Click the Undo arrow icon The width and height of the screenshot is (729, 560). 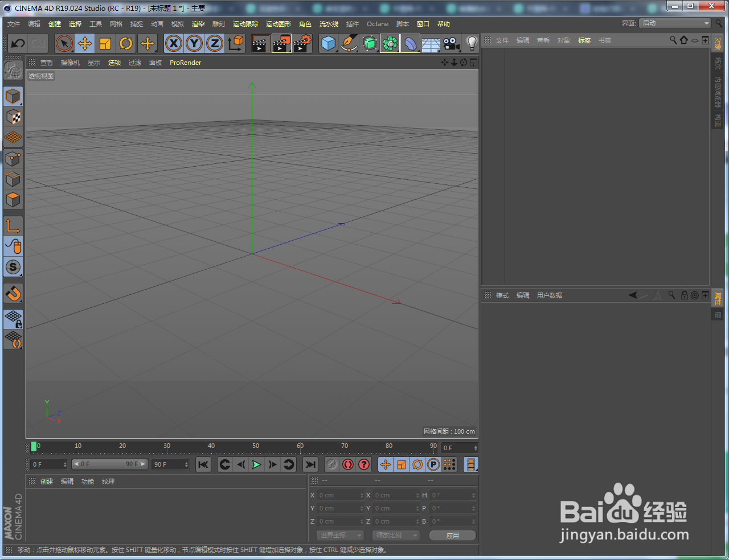18,43
